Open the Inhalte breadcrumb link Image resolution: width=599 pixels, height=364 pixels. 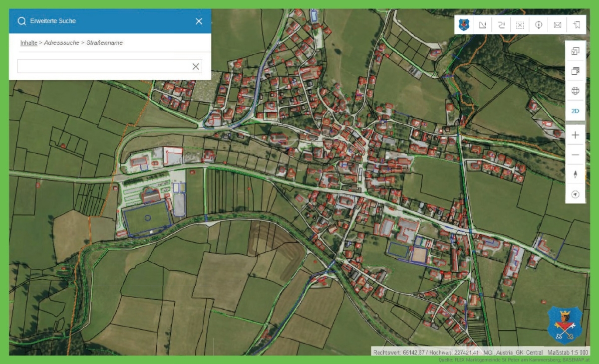pyautogui.click(x=28, y=43)
